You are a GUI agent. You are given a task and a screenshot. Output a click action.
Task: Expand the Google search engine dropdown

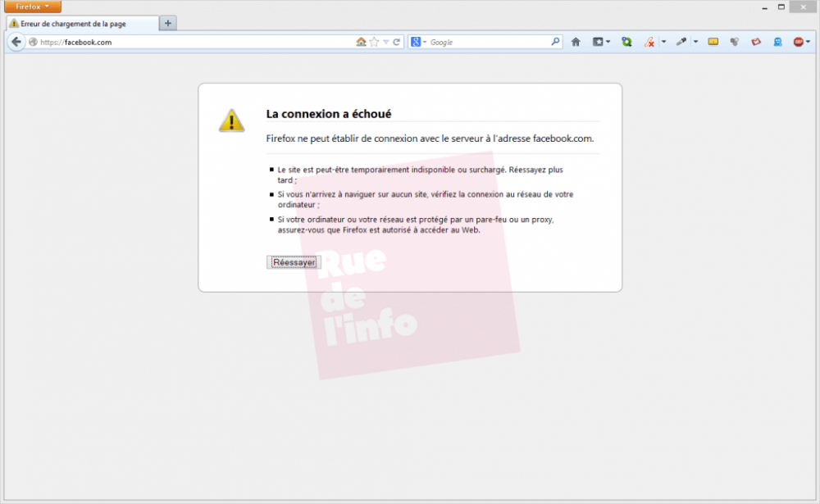[x=419, y=42]
